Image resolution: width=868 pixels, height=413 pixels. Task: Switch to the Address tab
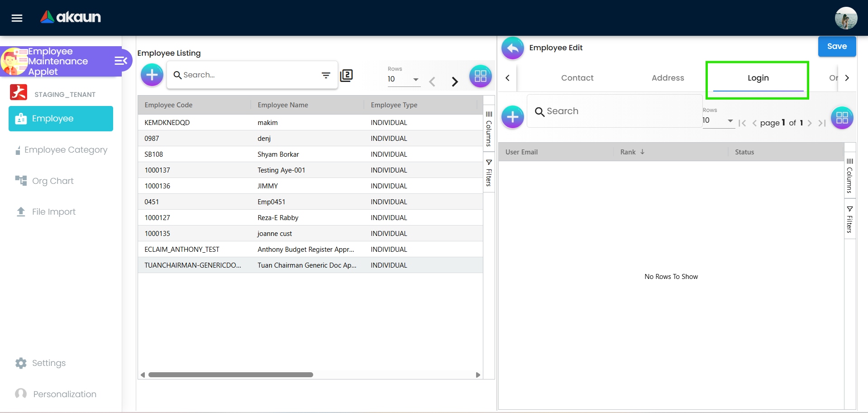(x=668, y=78)
